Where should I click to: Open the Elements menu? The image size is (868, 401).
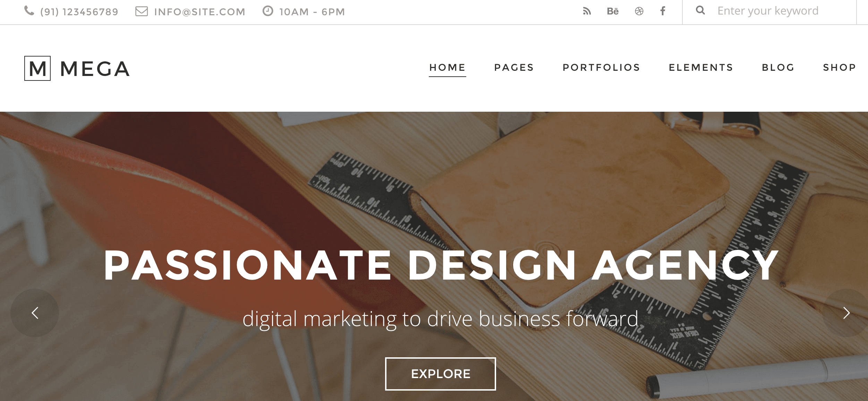(701, 67)
